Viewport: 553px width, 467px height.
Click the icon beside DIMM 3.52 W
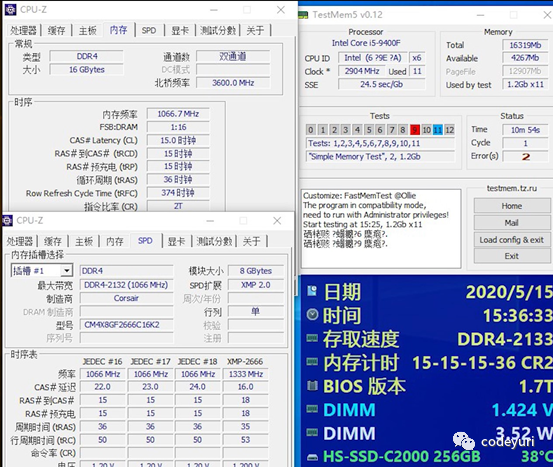312,432
